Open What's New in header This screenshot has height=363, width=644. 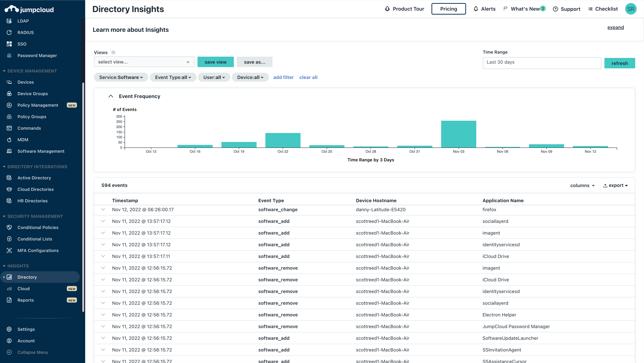(524, 9)
